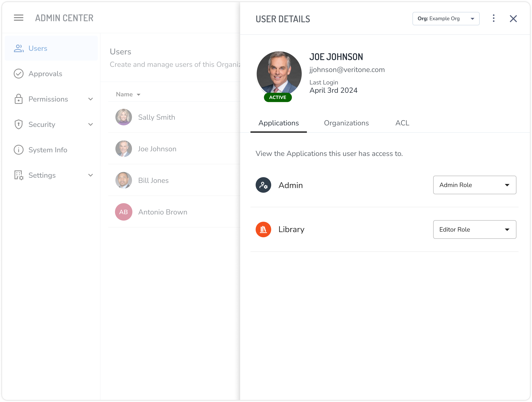The width and height of the screenshot is (532, 402).
Task: Expand the Permissions section chevron
Action: [x=90, y=99]
